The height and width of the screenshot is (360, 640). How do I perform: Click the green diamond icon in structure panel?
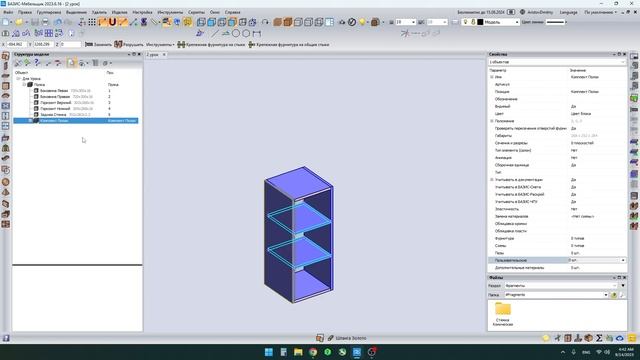27,63
